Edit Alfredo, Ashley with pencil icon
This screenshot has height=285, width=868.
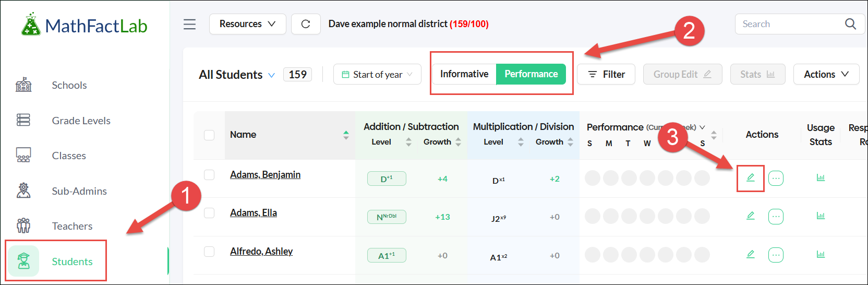tap(751, 255)
